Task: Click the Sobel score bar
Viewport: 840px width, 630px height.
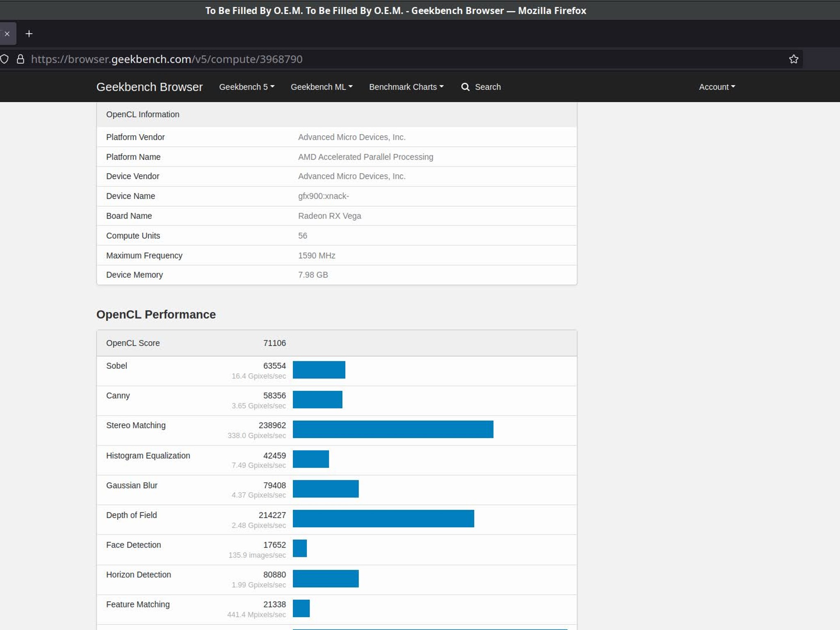Action: [319, 370]
